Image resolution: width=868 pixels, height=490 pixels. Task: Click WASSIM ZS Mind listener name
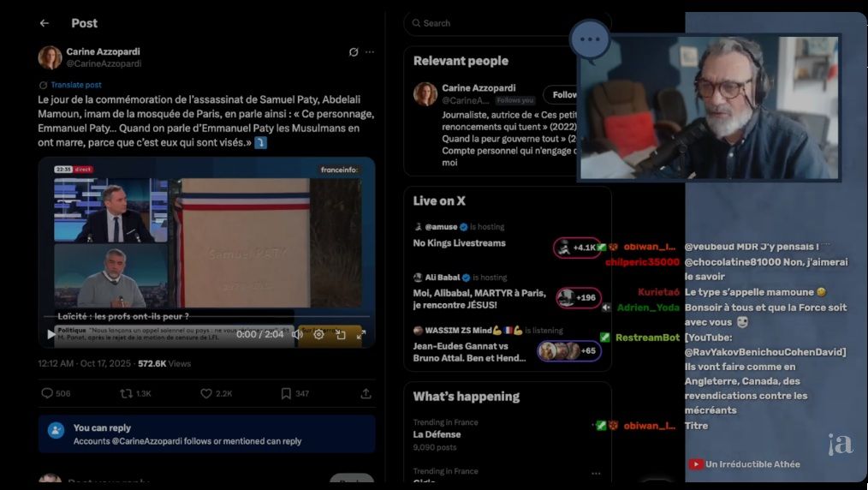[458, 331]
